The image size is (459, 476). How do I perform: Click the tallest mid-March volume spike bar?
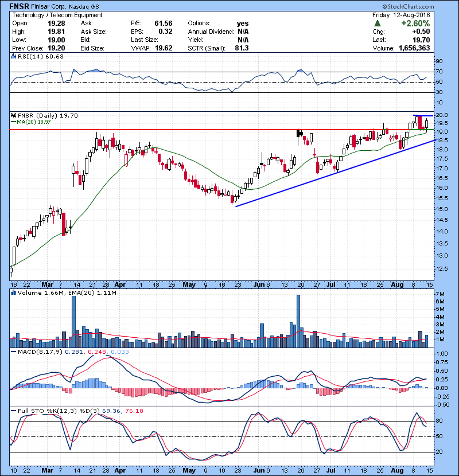pos(73,322)
